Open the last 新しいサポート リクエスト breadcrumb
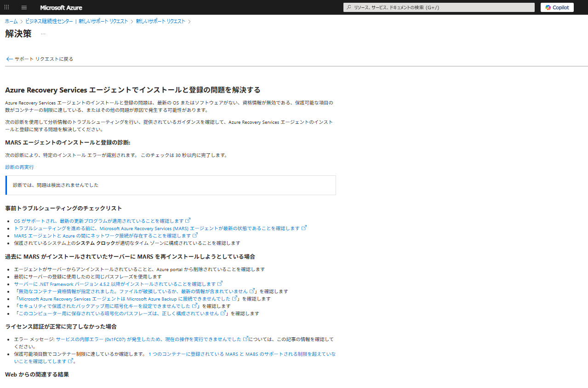 pos(160,21)
